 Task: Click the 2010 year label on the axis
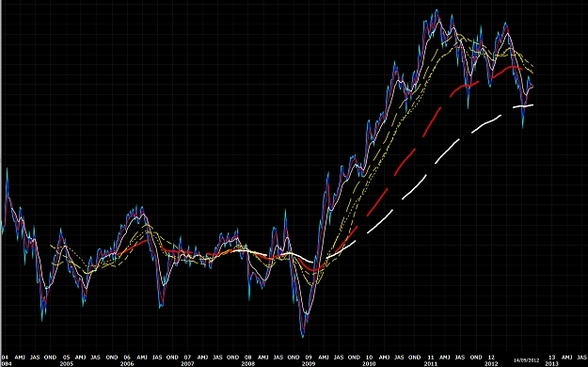point(369,364)
